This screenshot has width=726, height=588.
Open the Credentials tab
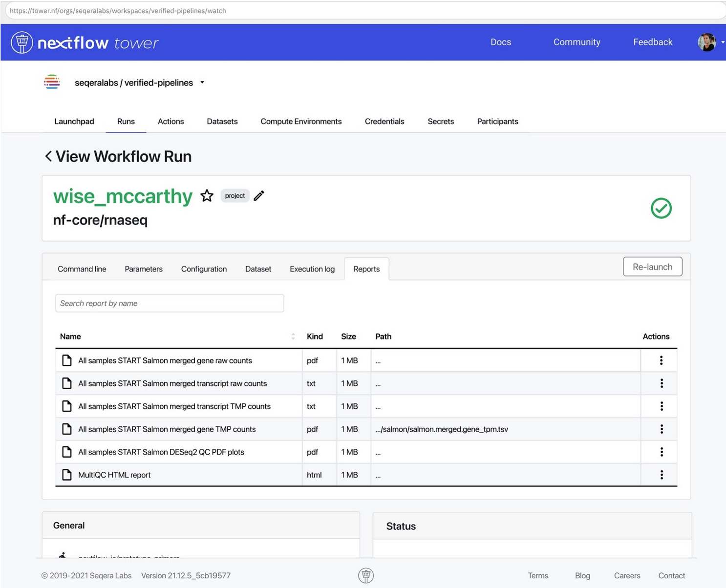pos(384,122)
